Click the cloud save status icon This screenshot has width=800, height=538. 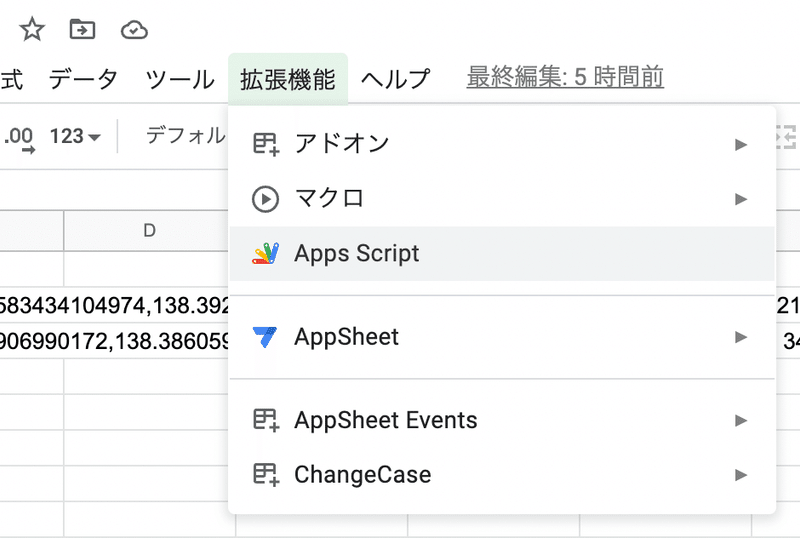click(x=134, y=30)
